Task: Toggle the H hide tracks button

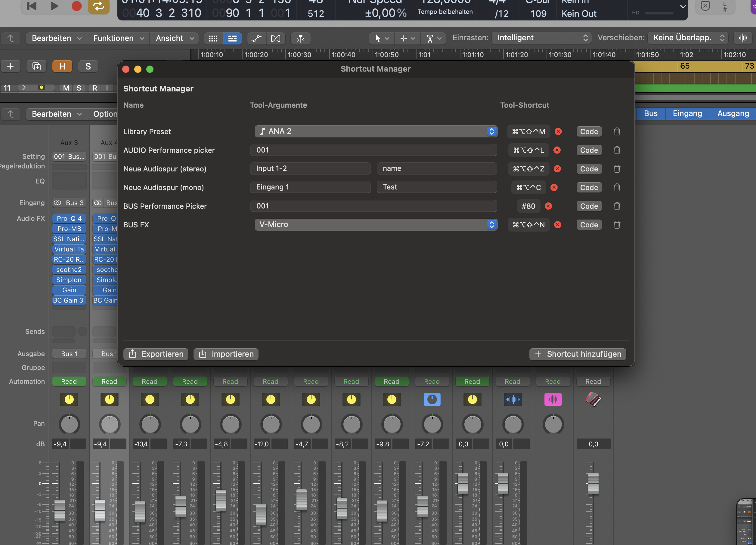Action: pyautogui.click(x=62, y=66)
